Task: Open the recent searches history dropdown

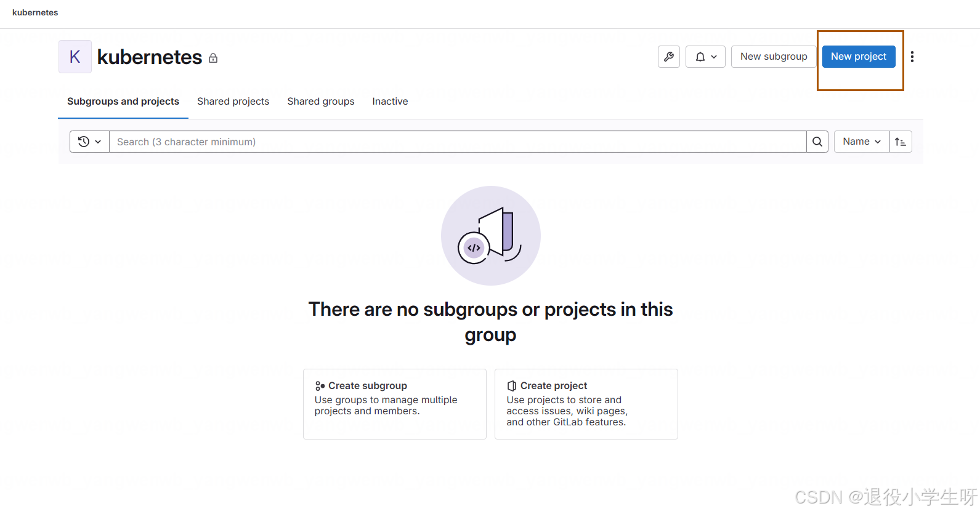Action: [x=89, y=142]
